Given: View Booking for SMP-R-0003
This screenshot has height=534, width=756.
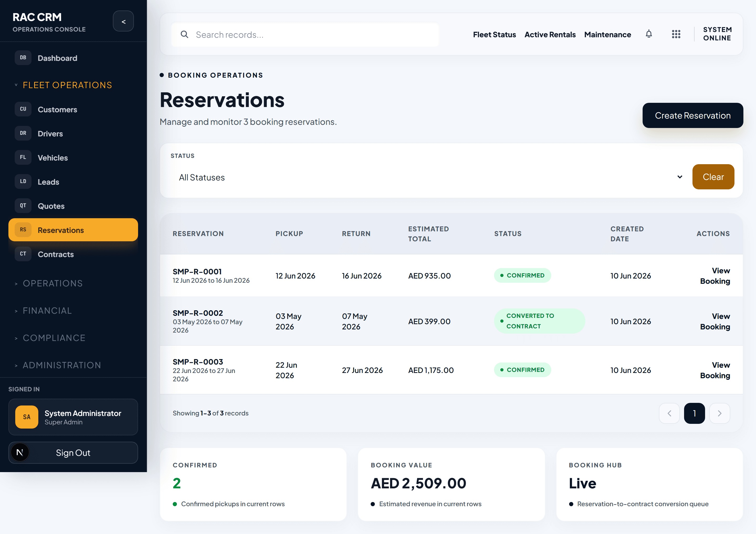Looking at the screenshot, I should 715,370.
